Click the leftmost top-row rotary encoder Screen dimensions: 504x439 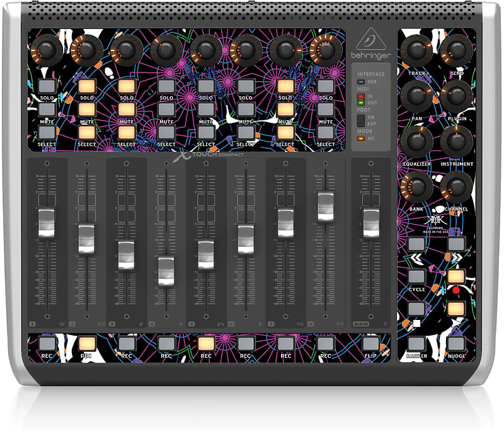tap(48, 50)
